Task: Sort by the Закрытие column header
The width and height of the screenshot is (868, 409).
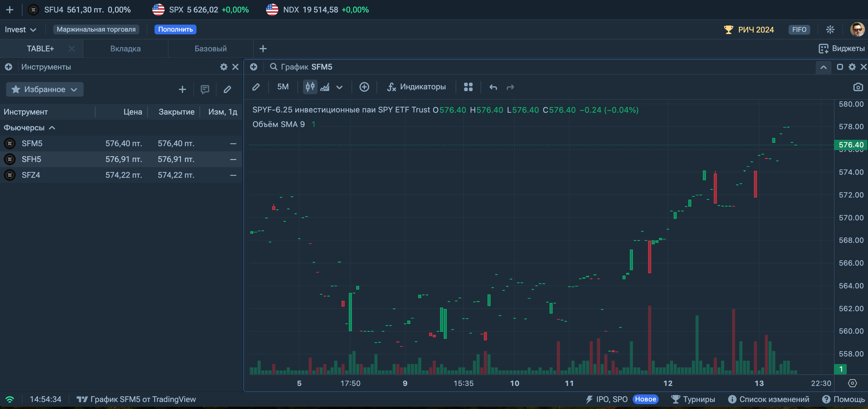Action: coord(176,112)
